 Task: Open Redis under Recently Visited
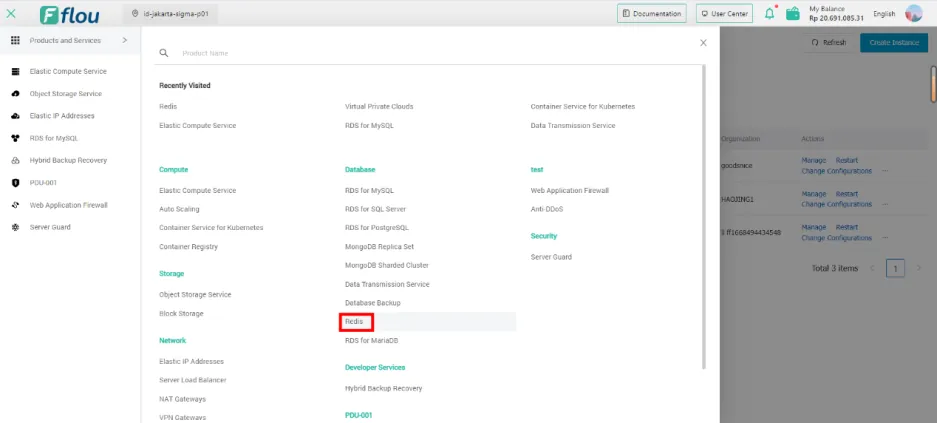point(168,106)
